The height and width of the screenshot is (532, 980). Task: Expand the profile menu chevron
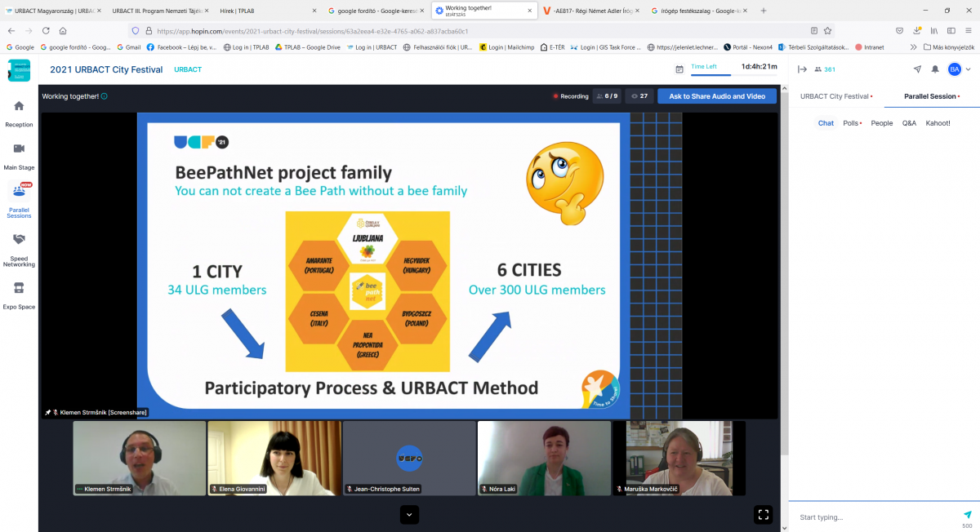[x=968, y=70]
